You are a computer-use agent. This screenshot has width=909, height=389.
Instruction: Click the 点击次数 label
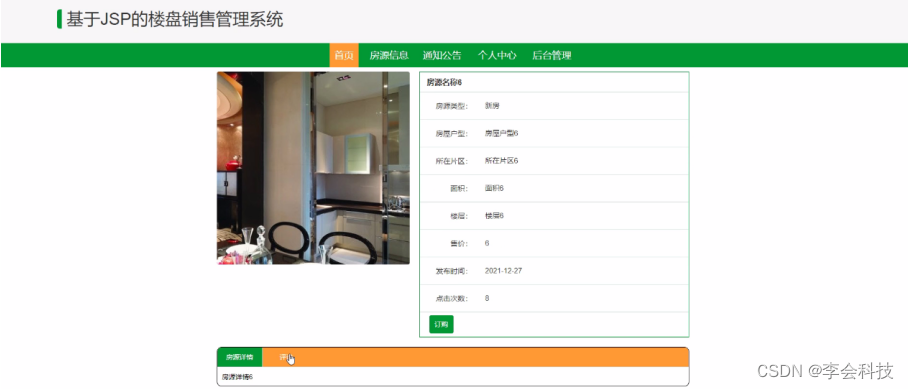pos(452,299)
